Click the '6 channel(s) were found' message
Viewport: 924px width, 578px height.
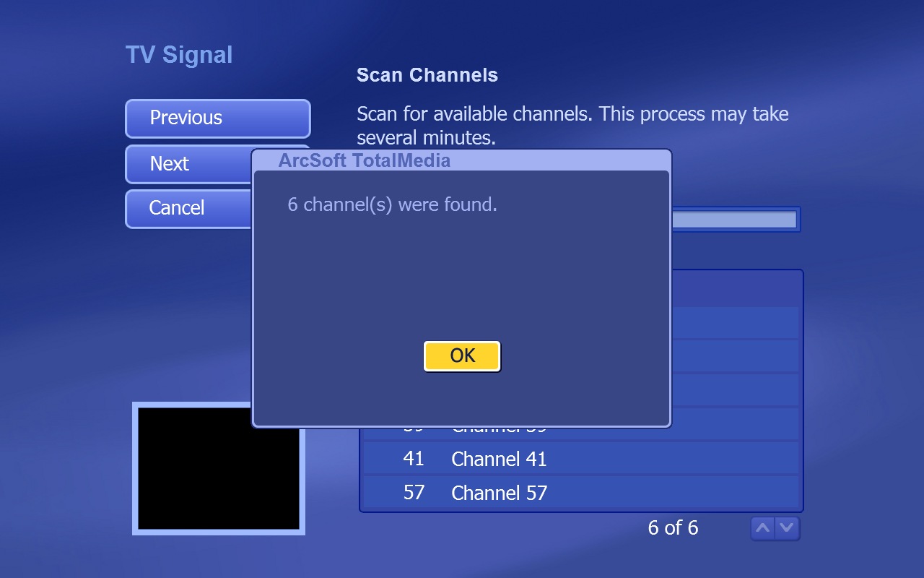pyautogui.click(x=392, y=204)
